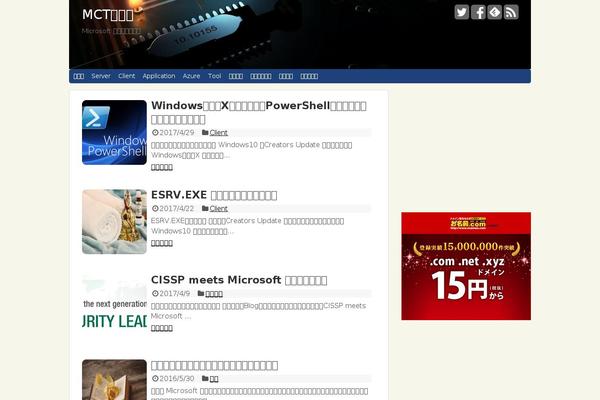Open the security leader article thumbnail
The width and height of the screenshot is (600, 400).
click(x=114, y=307)
